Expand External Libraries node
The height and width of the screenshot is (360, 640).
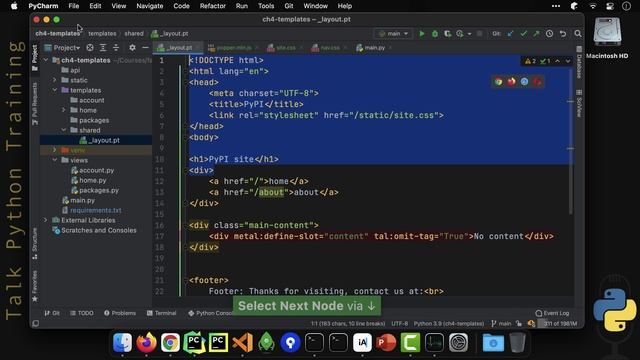click(x=46, y=220)
